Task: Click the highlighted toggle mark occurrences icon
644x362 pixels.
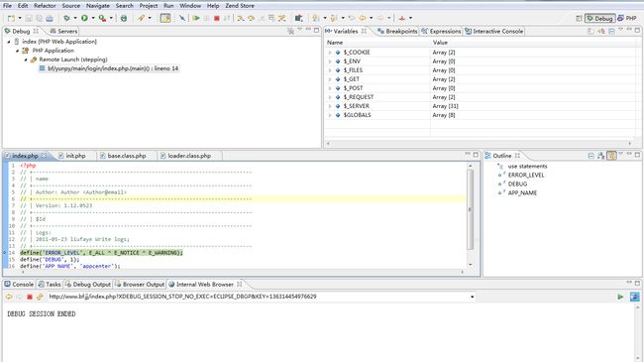Action: pyautogui.click(x=165, y=18)
